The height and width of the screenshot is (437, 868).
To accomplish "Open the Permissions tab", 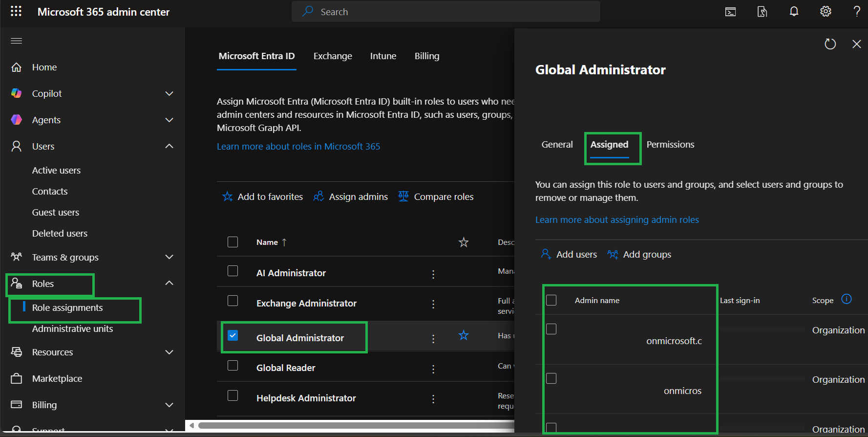I will (x=670, y=145).
